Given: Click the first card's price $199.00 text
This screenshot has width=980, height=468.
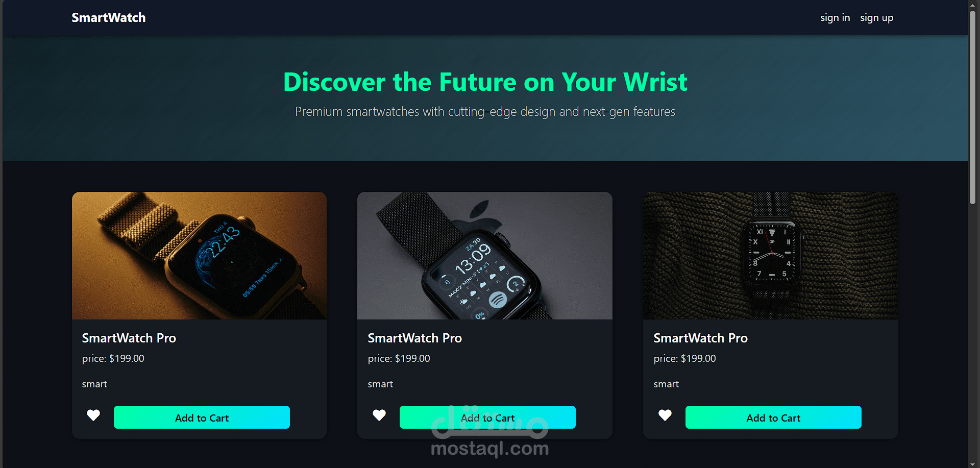Looking at the screenshot, I should 113,358.
